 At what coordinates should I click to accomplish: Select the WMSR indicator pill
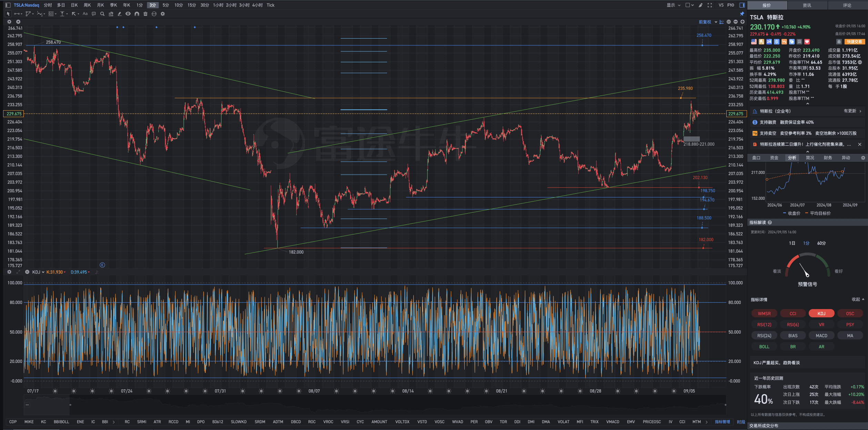coord(764,314)
